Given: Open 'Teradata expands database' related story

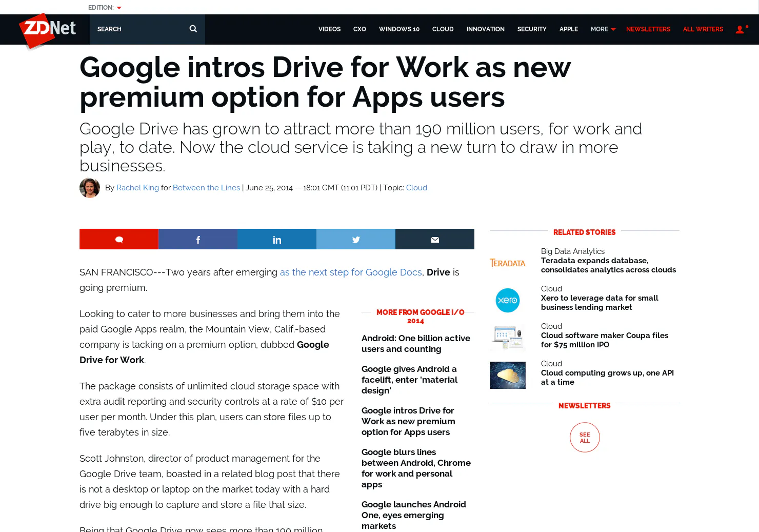Looking at the screenshot, I should click(x=608, y=265).
